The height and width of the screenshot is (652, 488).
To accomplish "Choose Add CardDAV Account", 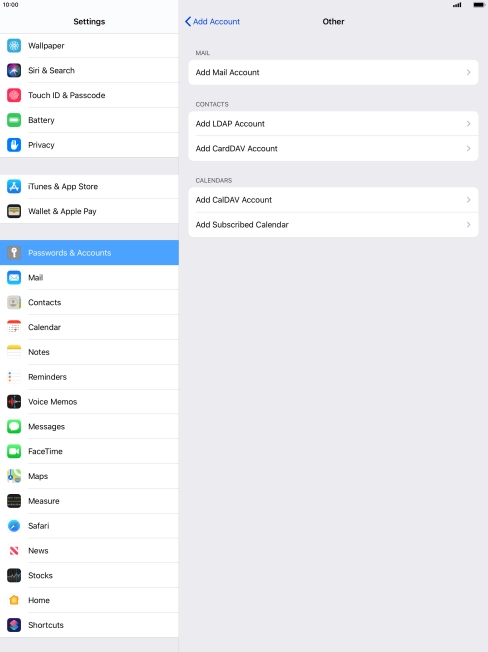I will point(333,148).
